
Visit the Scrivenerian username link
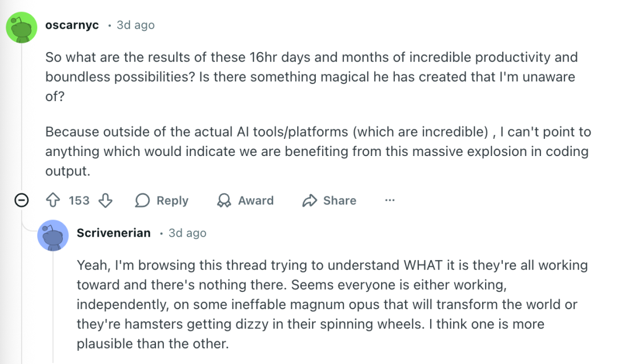click(x=114, y=233)
